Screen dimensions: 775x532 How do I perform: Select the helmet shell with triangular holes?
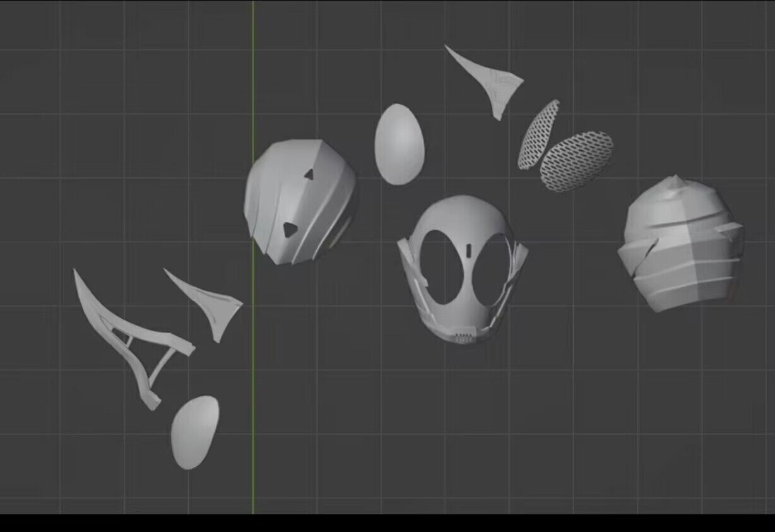coord(300,202)
